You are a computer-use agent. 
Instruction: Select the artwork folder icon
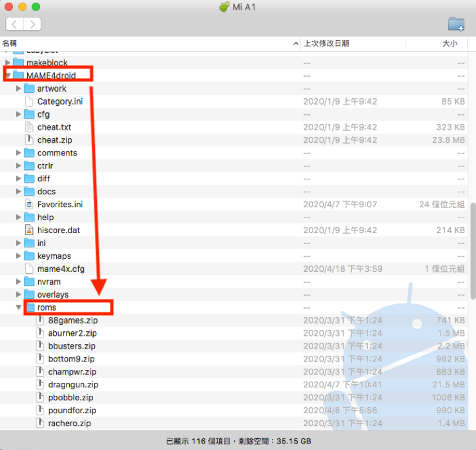pyautogui.click(x=29, y=88)
